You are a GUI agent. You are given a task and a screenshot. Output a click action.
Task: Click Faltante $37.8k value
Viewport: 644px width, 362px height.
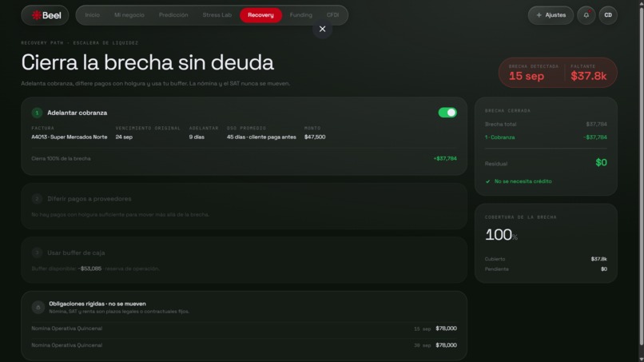589,76
